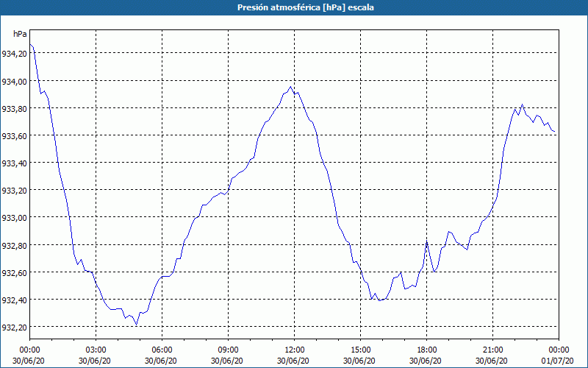Select the 932,60 y-axis value
The height and width of the screenshot is (368, 588).
(15, 273)
